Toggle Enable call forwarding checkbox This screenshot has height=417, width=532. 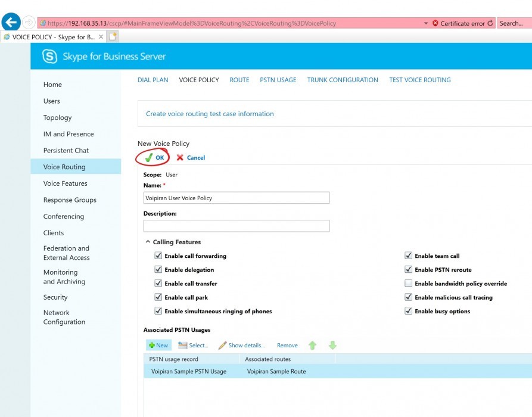(158, 256)
